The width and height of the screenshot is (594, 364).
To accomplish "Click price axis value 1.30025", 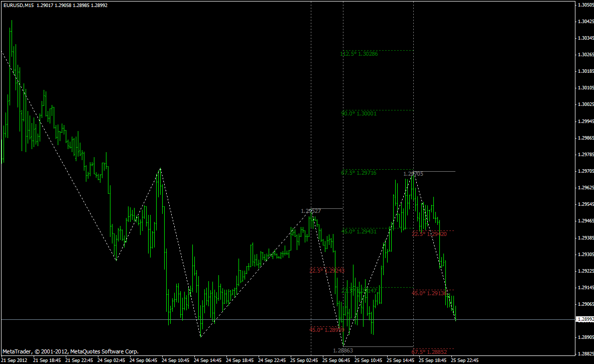I will (585, 104).
